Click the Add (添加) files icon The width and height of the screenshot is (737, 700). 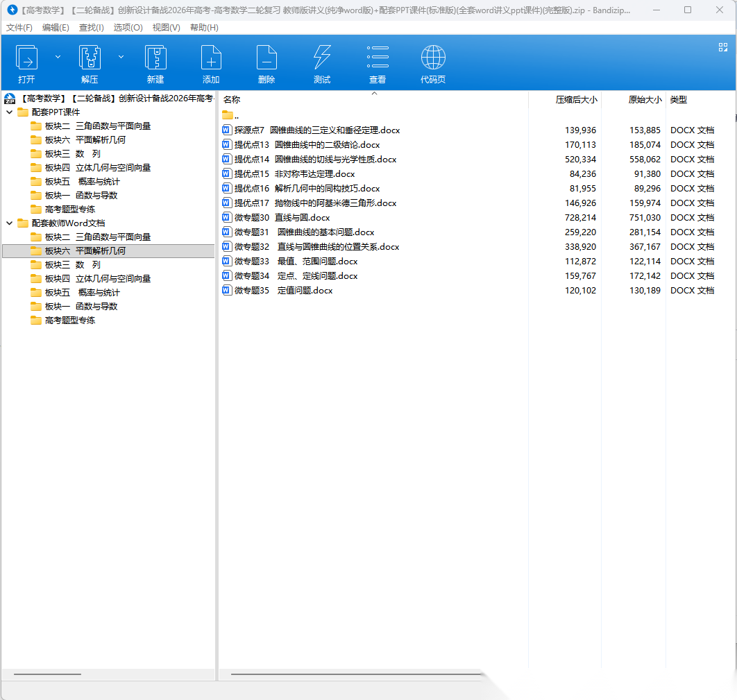coord(211,58)
